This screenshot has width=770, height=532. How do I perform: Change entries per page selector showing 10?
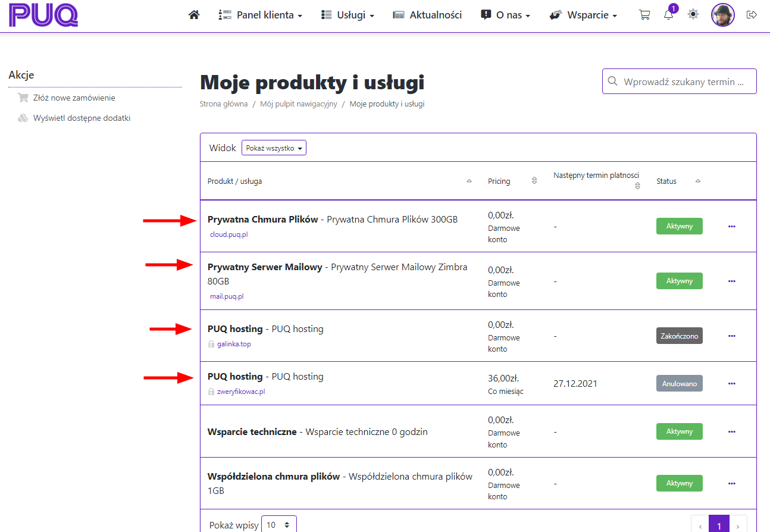[x=278, y=525]
